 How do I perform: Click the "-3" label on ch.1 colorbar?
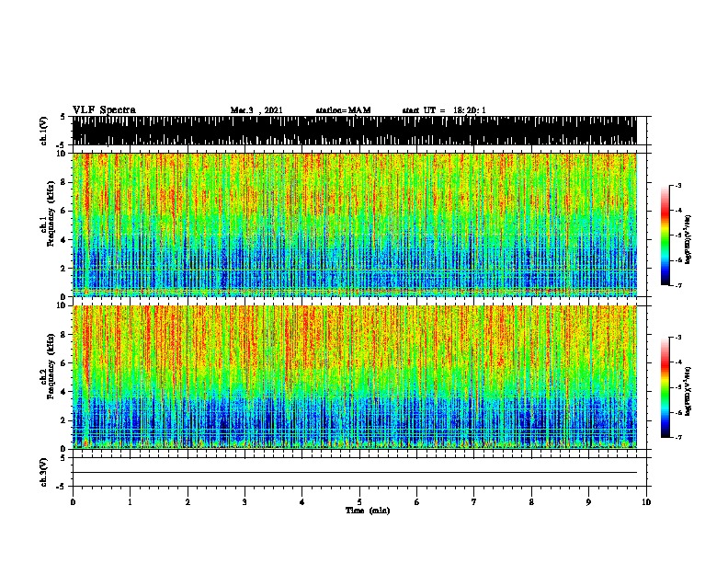coord(678,186)
